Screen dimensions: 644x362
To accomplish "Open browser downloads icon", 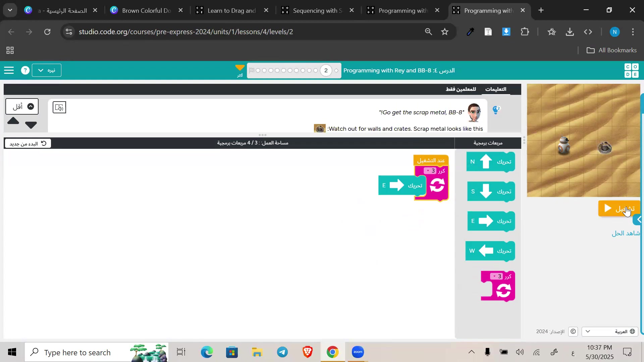I will point(570,32).
